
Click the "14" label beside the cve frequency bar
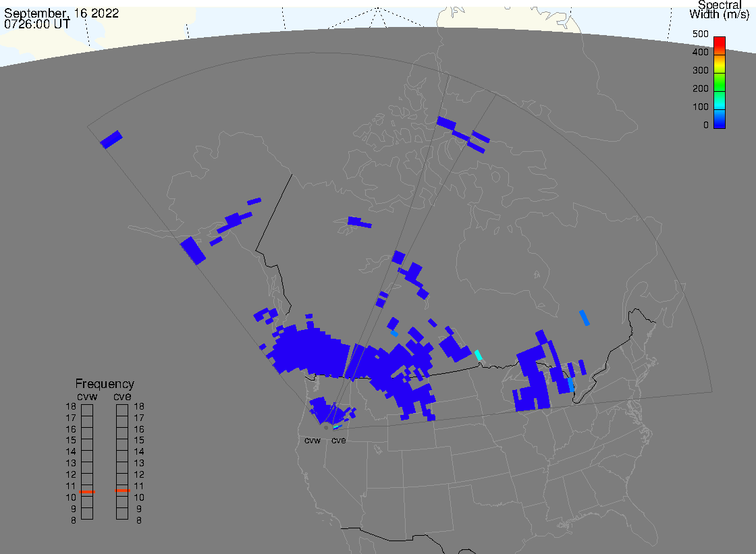(139, 452)
